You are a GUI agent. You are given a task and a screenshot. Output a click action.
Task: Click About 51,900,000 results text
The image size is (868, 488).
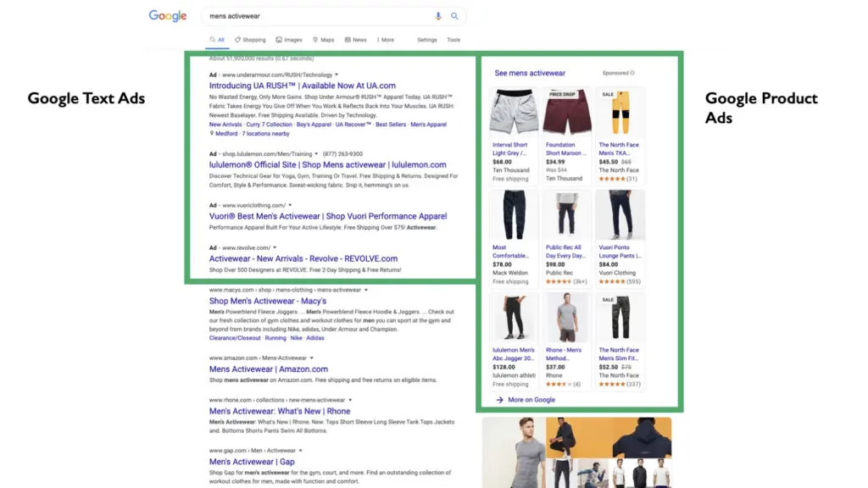pyautogui.click(x=261, y=58)
